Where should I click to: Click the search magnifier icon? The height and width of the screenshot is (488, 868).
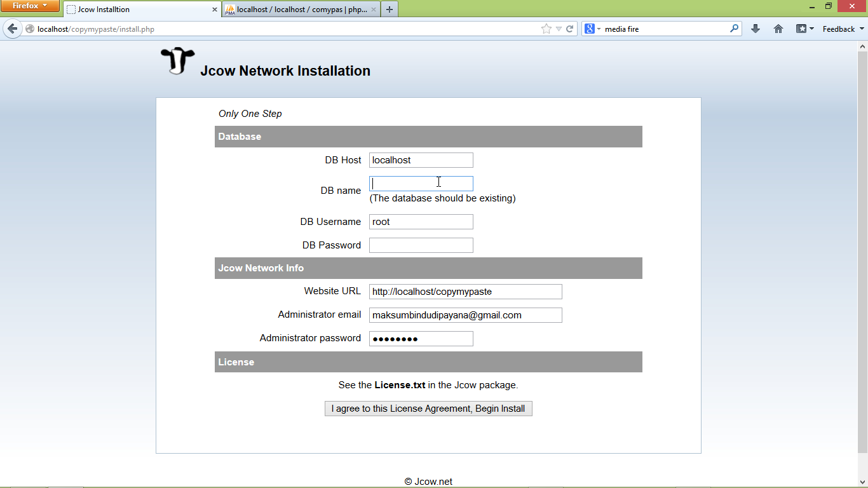pyautogui.click(x=735, y=29)
